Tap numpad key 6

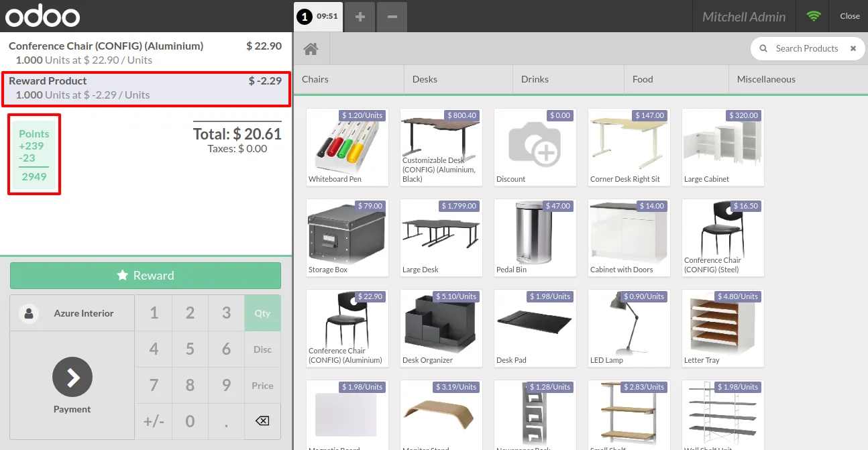click(x=226, y=349)
